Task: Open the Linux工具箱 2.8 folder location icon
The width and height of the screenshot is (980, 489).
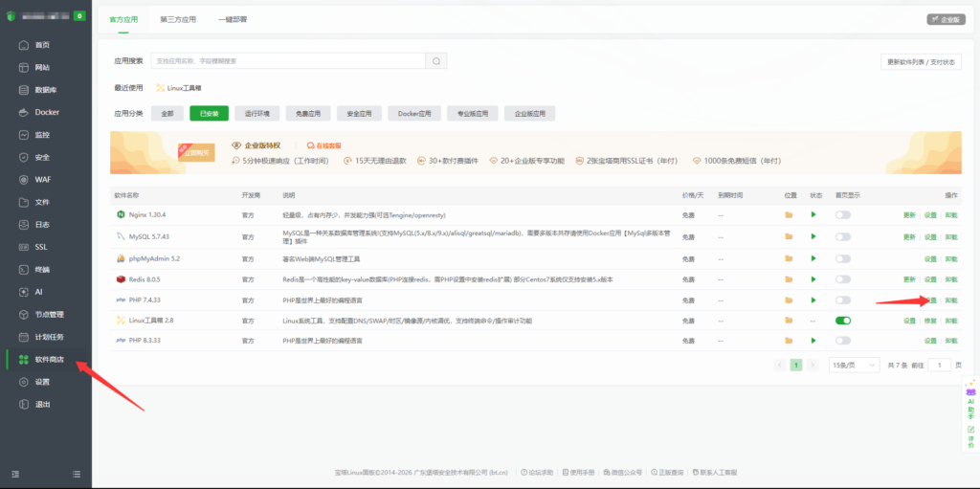Action: click(x=789, y=321)
